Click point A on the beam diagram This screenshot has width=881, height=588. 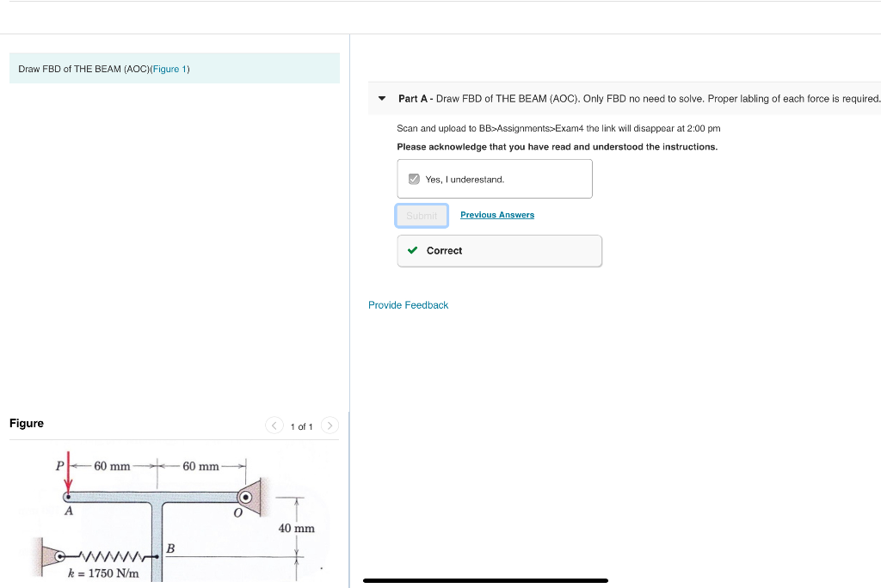click(68, 497)
